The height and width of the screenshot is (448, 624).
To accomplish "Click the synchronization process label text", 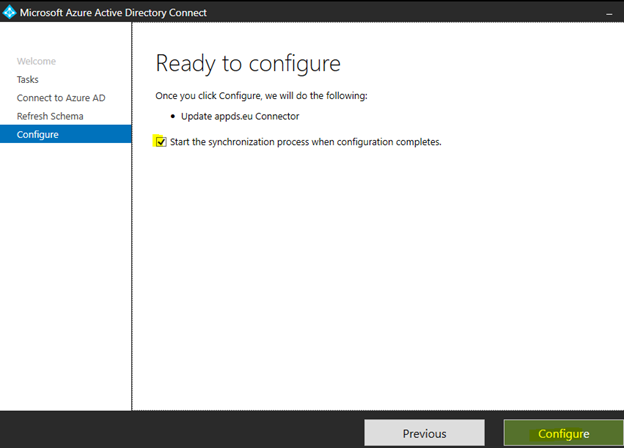I will [306, 142].
